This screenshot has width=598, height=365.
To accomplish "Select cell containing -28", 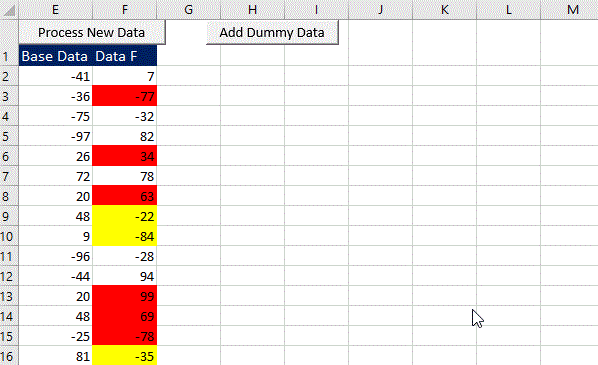I will [x=125, y=256].
